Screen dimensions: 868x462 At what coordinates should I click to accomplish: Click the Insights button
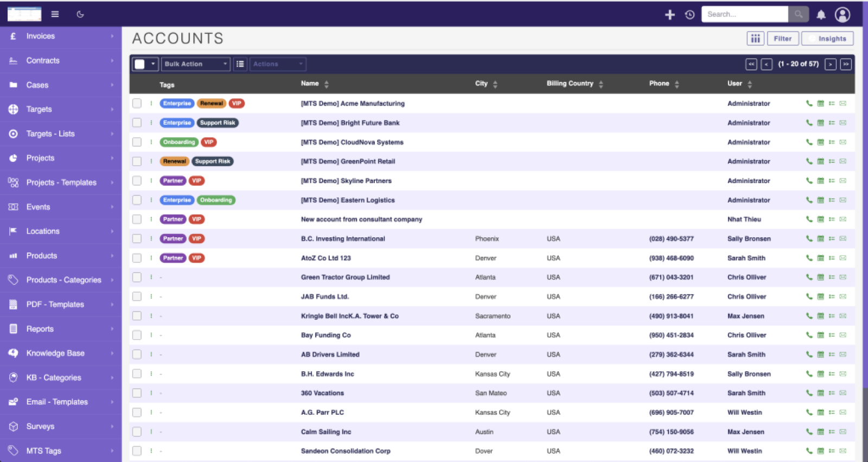(x=827, y=39)
